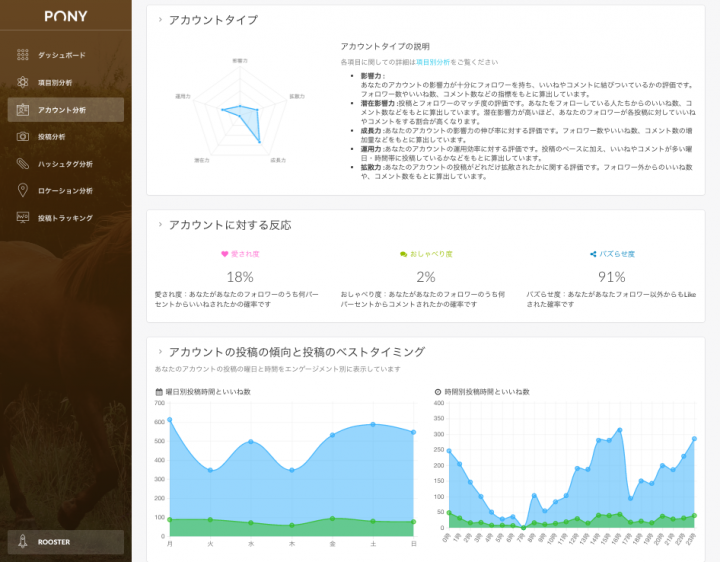This screenshot has width=720, height=562.
Task: Click the 18% 愛され度 value
Action: 240,277
